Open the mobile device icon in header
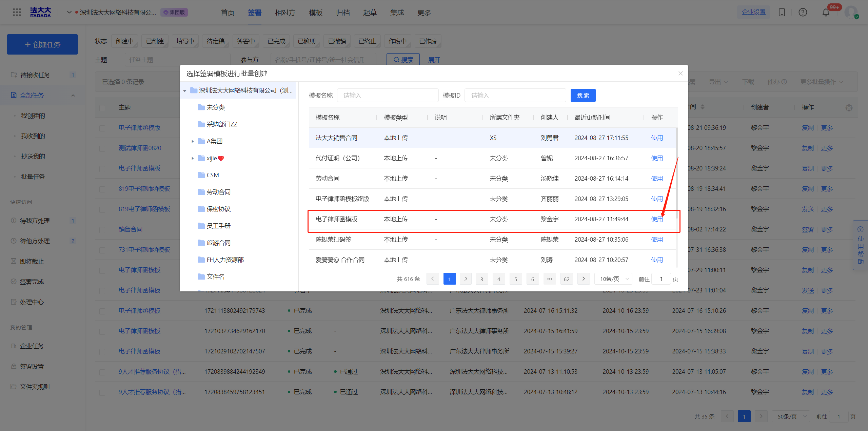The height and width of the screenshot is (431, 868). [782, 12]
